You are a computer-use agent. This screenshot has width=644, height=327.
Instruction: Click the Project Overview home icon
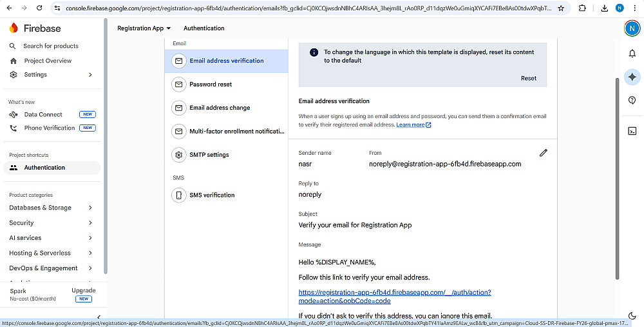pos(14,61)
